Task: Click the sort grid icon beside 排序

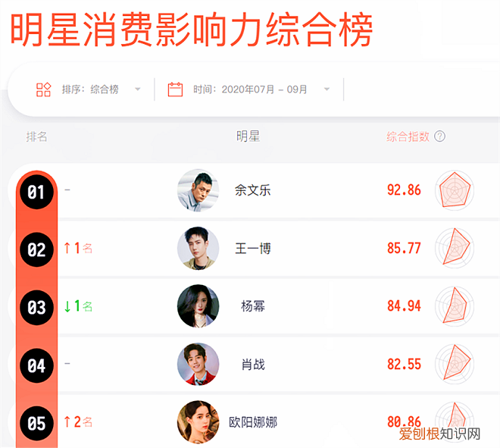Action: (x=43, y=89)
